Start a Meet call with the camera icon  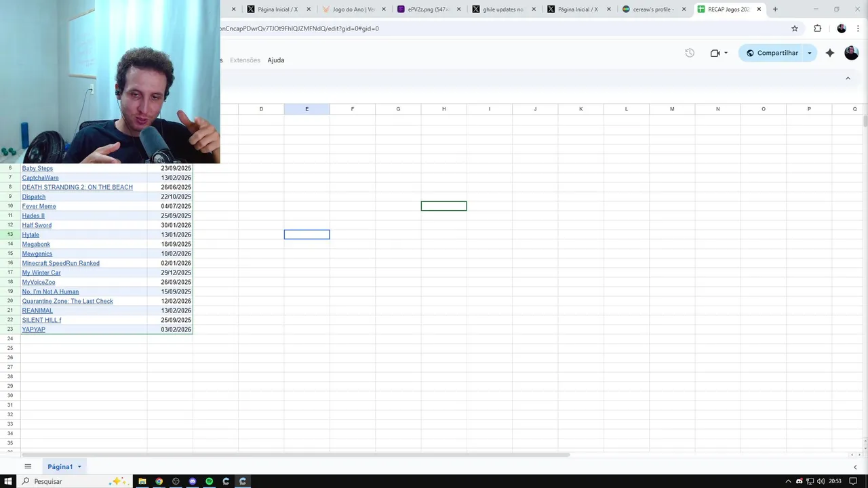(715, 53)
